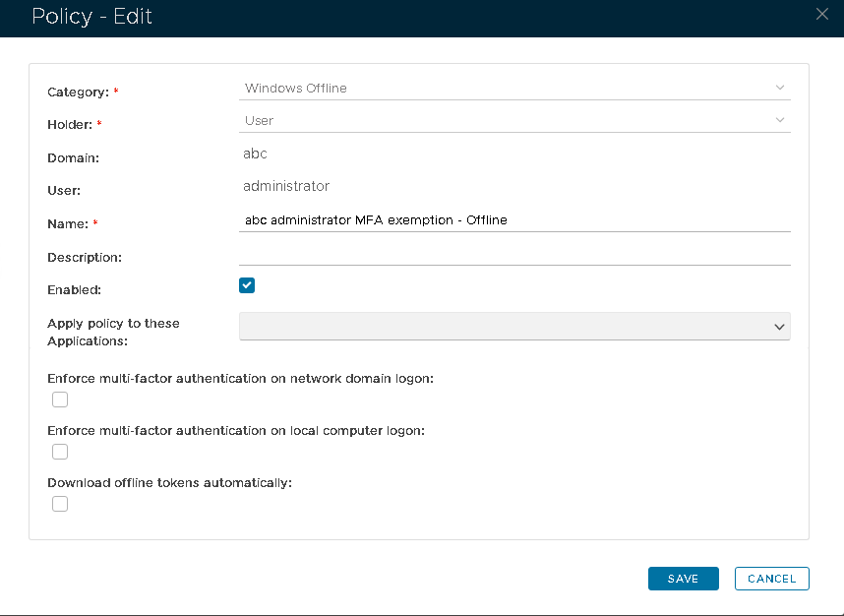
Task: Click the Enforce MFA on network domain logon label
Action: [x=240, y=379]
